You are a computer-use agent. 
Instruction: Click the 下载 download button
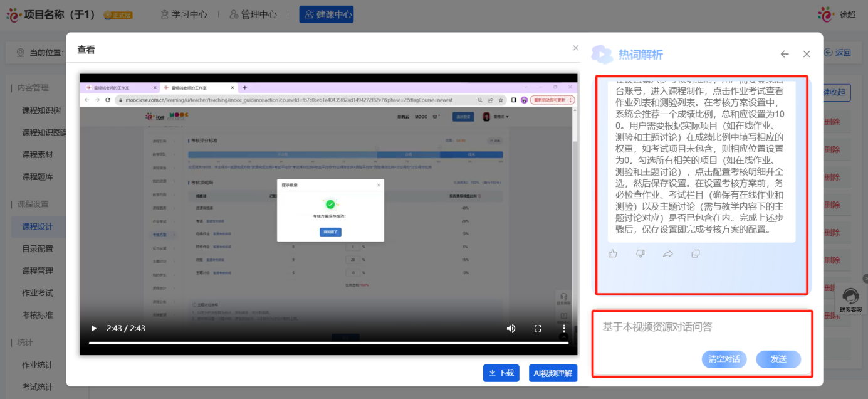pyautogui.click(x=500, y=373)
